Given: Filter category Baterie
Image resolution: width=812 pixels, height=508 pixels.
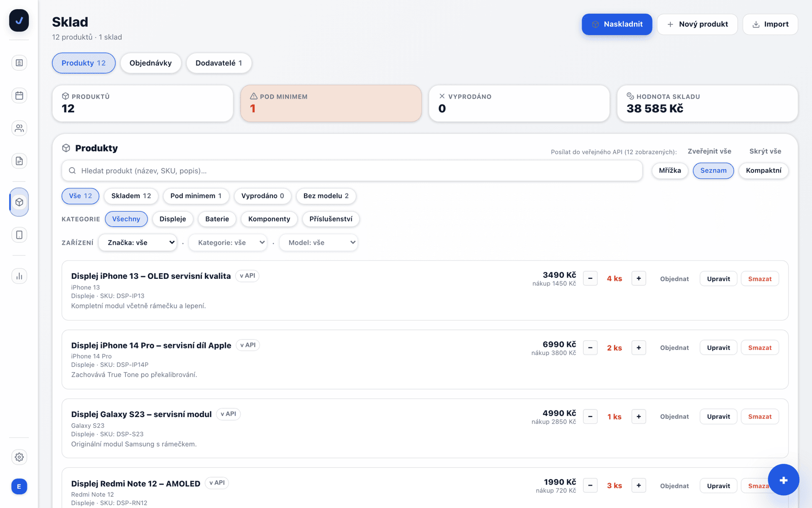Looking at the screenshot, I should 217,219.
